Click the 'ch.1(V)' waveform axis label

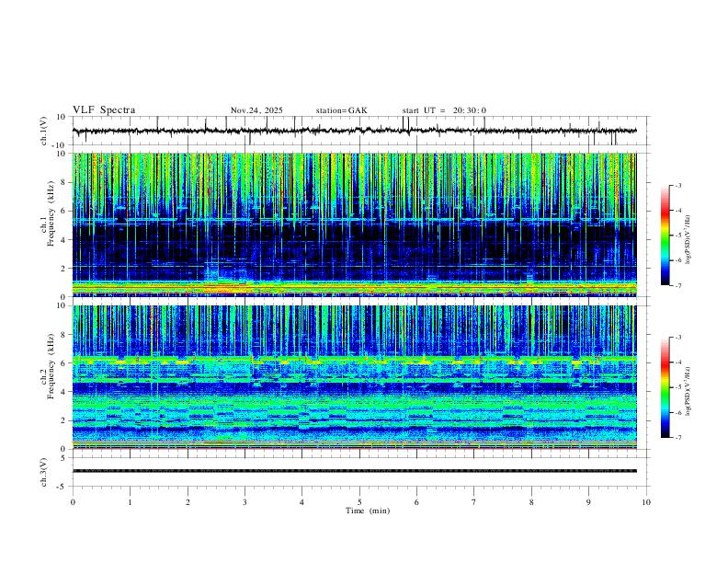[x=44, y=131]
